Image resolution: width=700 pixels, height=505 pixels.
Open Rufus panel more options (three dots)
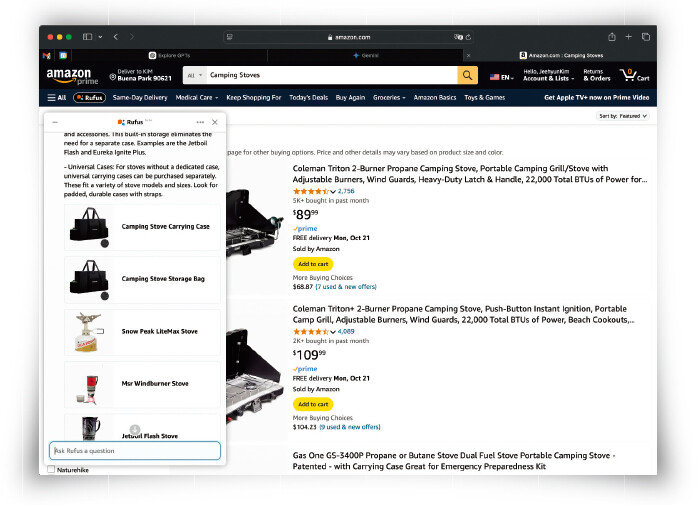click(x=200, y=122)
